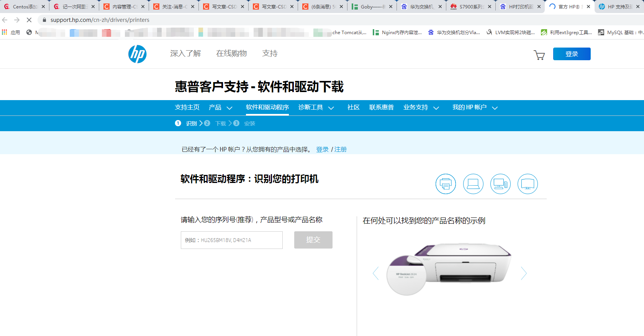The height and width of the screenshot is (336, 644).
Task: Stop loading the page
Action: coord(29,20)
